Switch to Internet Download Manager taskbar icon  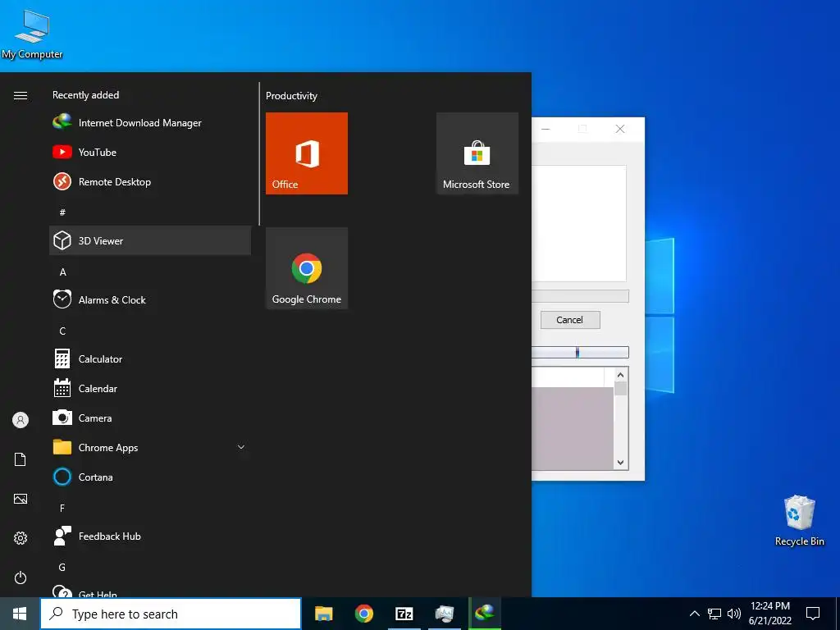coord(485,614)
